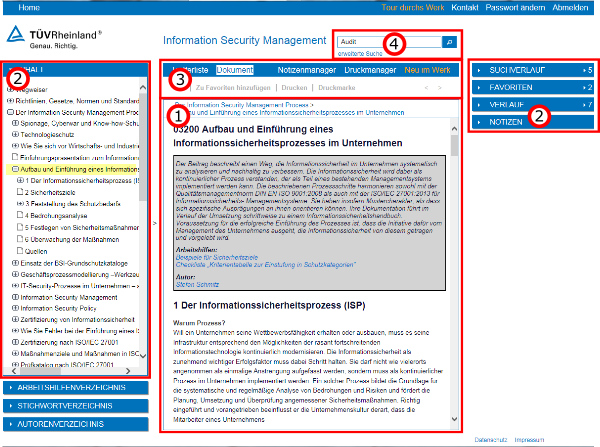
Task: Collapse Aufbau und Einführung tree node
Action: tap(15, 169)
